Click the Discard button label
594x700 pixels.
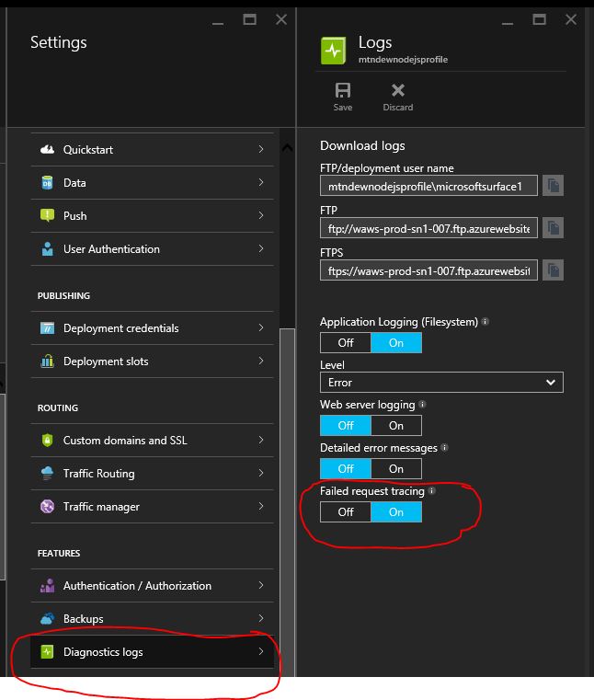click(397, 107)
